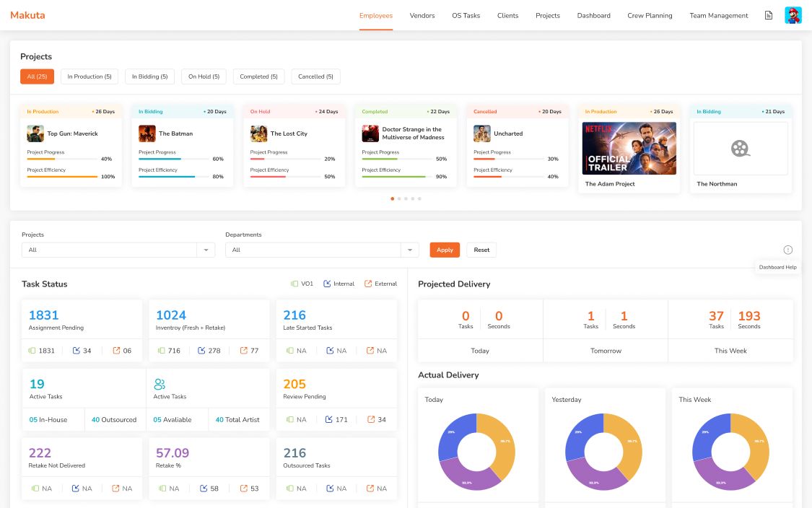Screen dimensions: 812x508
Task: Click the Departments filter field showing All
Action: pyautogui.click(x=322, y=250)
